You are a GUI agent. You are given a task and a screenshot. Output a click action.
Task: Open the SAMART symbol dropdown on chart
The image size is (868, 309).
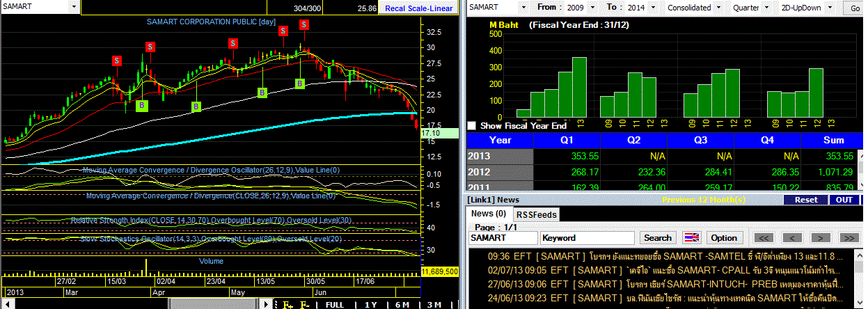(74, 7)
